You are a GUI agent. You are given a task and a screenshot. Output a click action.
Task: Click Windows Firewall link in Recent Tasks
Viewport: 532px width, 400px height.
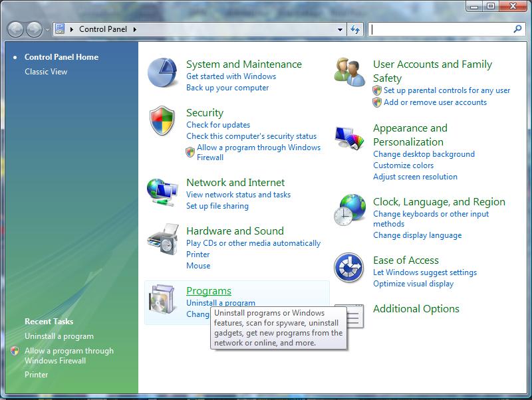(69, 355)
